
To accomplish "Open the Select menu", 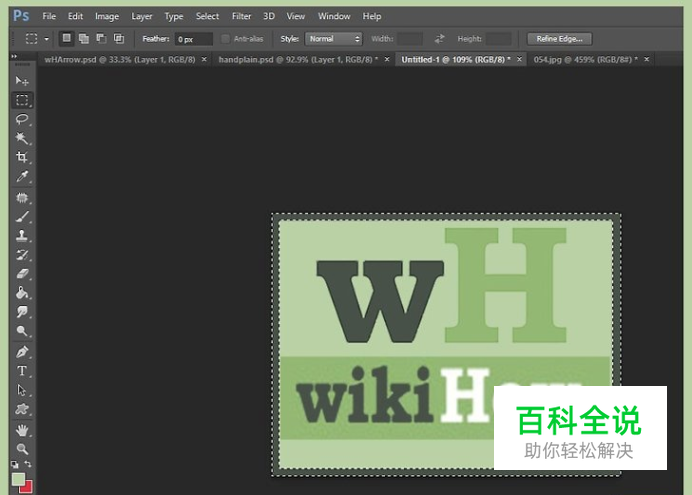I will tap(207, 16).
